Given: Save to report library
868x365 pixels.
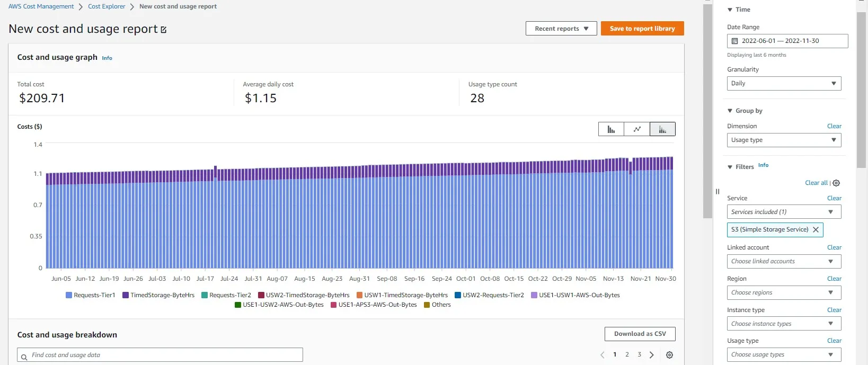Looking at the screenshot, I should click(x=642, y=29).
